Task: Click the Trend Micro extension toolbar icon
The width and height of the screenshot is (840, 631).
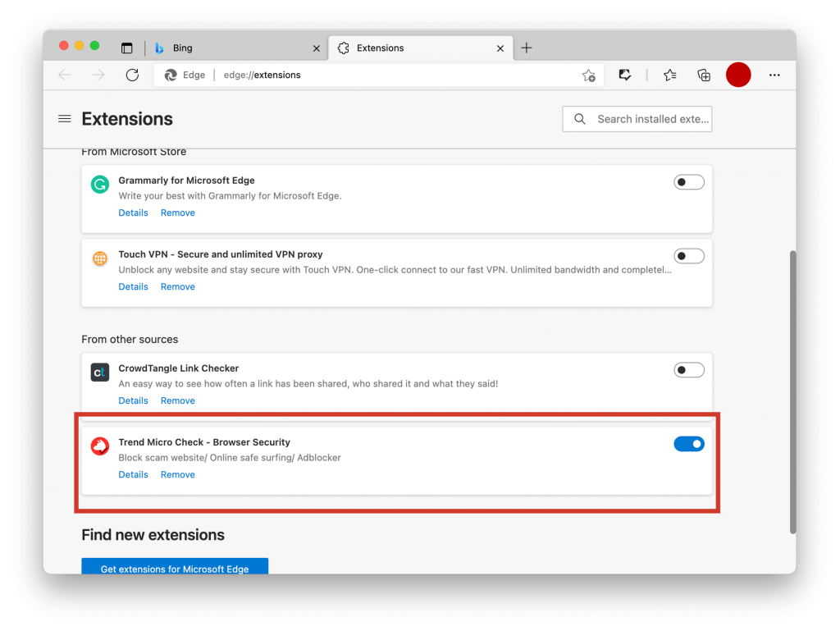Action: point(625,75)
